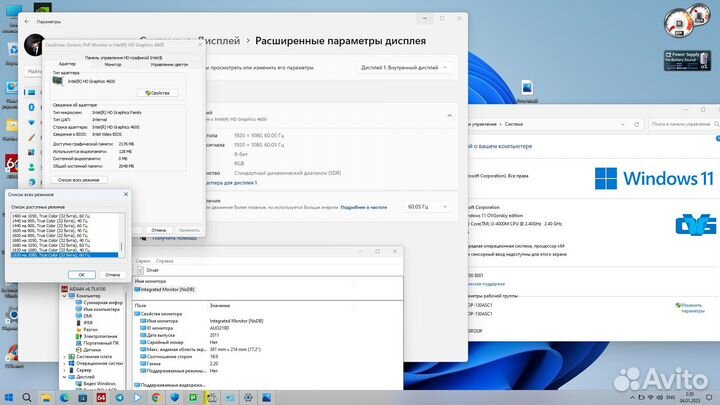Select the highlighted 1920 на 1080 mode entry
Screen dimensions: 720x405
[x=65, y=255]
